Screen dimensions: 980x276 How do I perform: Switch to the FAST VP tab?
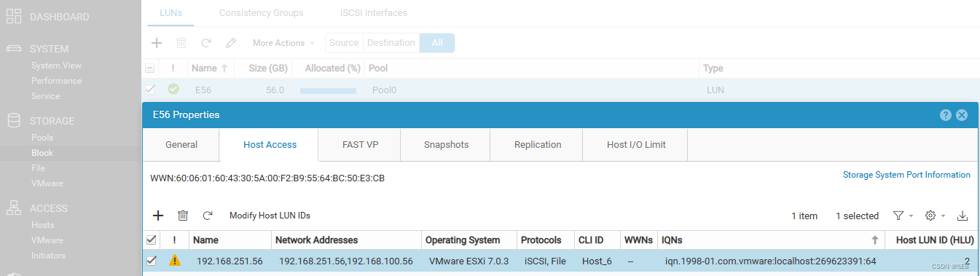360,145
